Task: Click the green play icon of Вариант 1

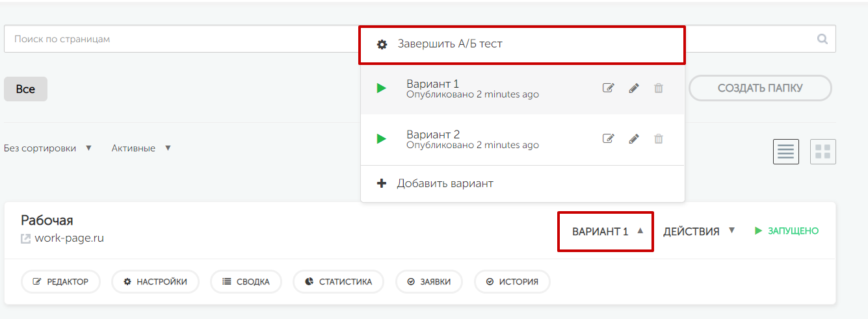Action: pyautogui.click(x=381, y=88)
